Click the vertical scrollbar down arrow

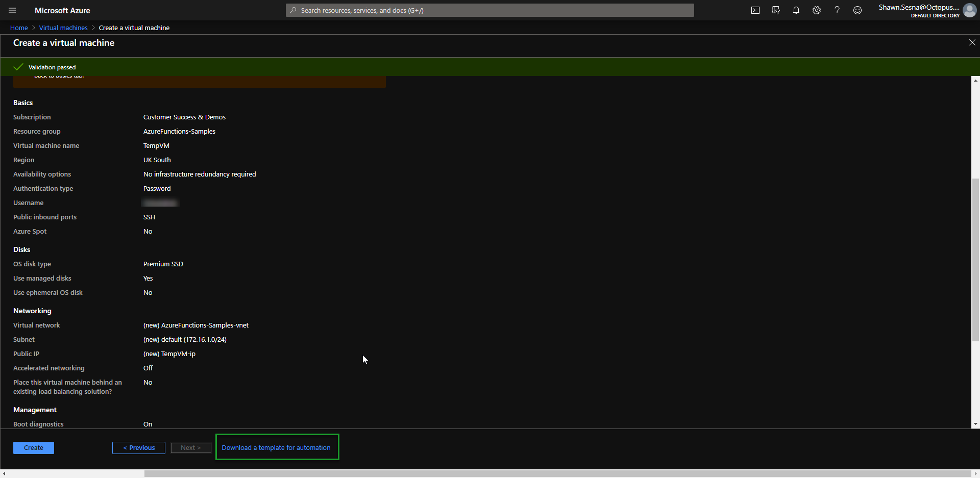[x=975, y=424]
